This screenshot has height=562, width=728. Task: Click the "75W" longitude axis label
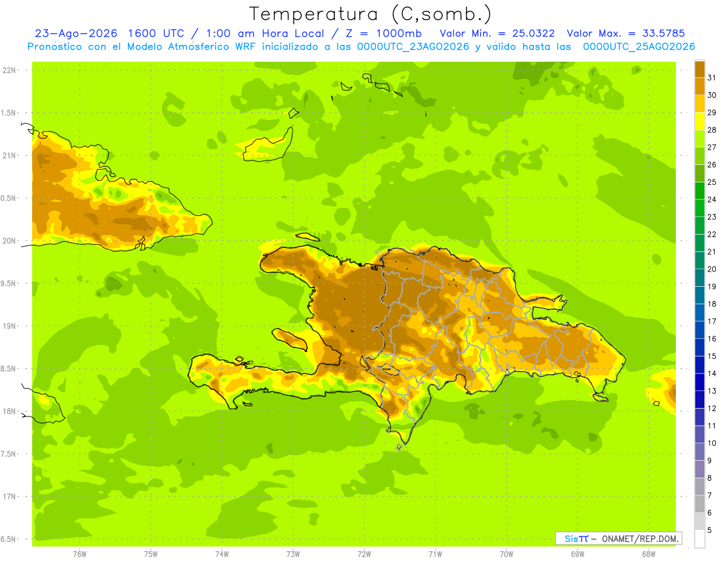coord(151,554)
